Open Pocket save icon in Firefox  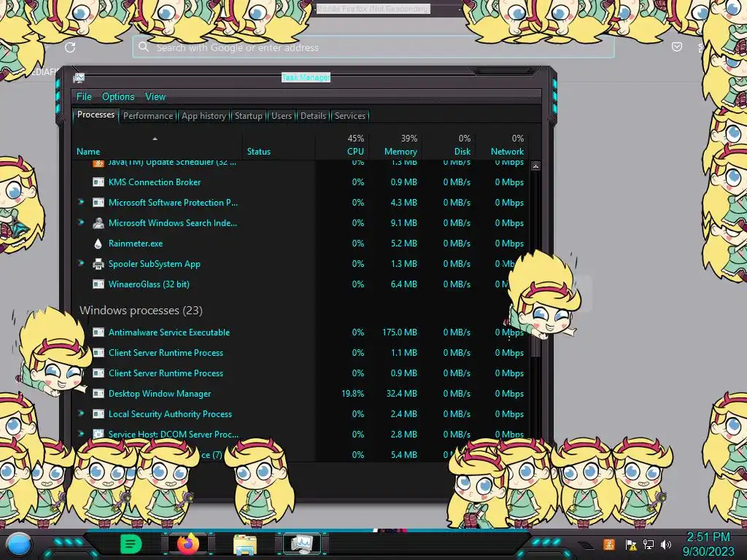(x=676, y=47)
